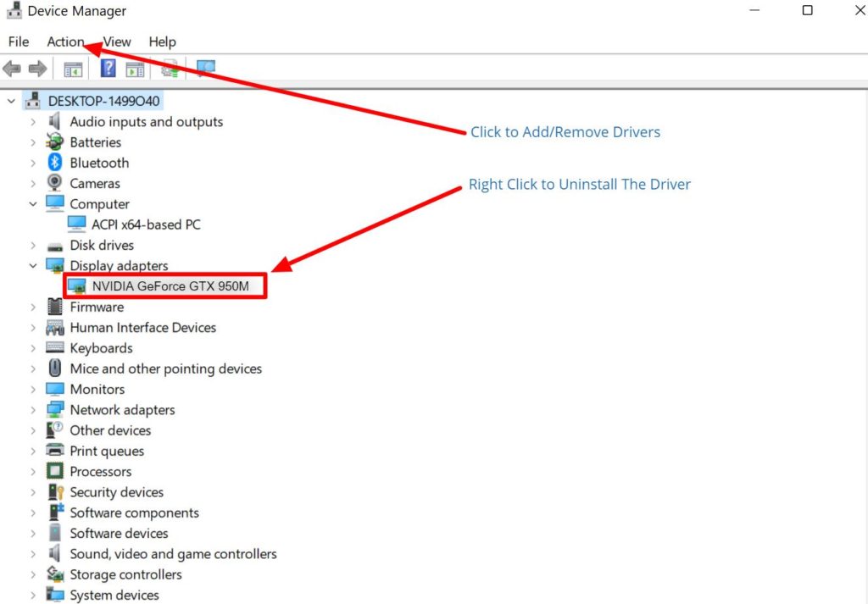
Task: Click the Print queues printer icon
Action: [55, 450]
